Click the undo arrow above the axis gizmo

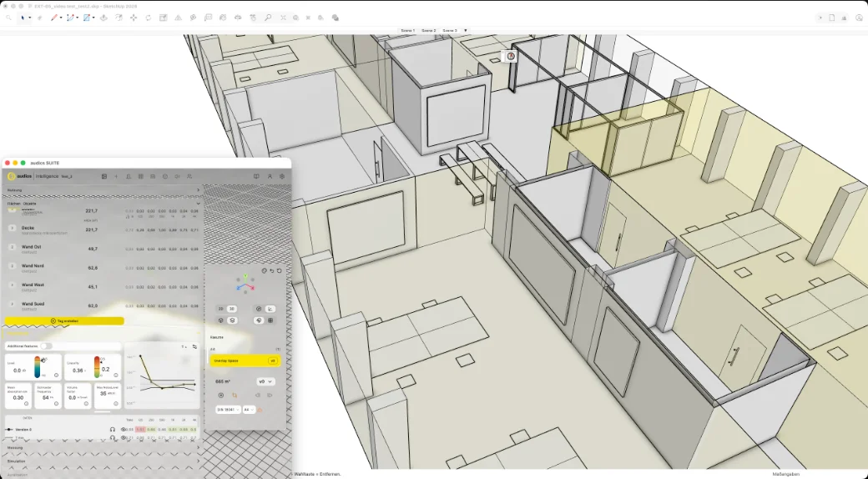(272, 270)
